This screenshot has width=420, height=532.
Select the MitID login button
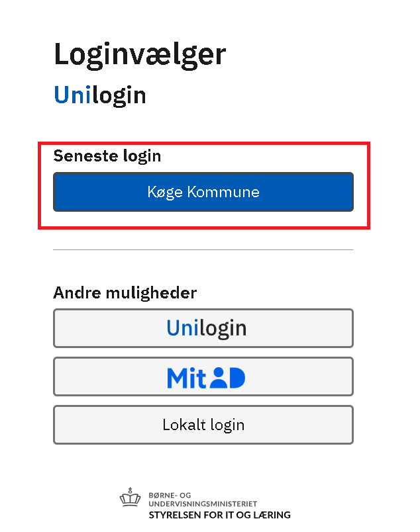tap(203, 377)
